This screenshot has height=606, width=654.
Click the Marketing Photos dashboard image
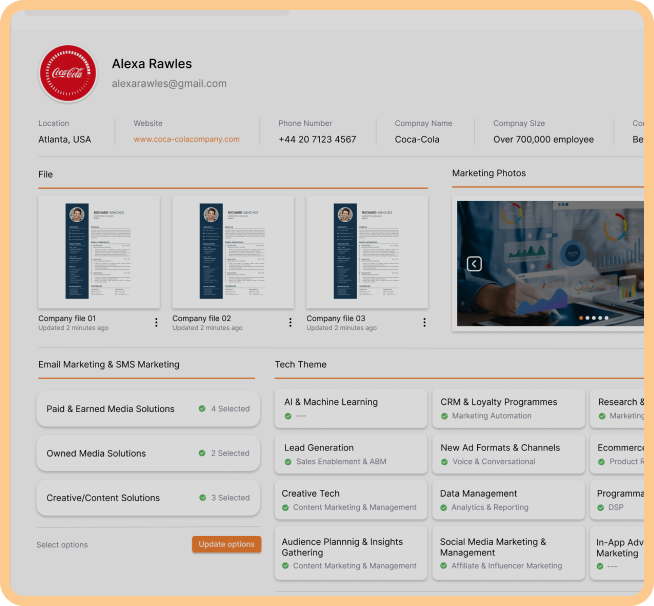coord(550,264)
